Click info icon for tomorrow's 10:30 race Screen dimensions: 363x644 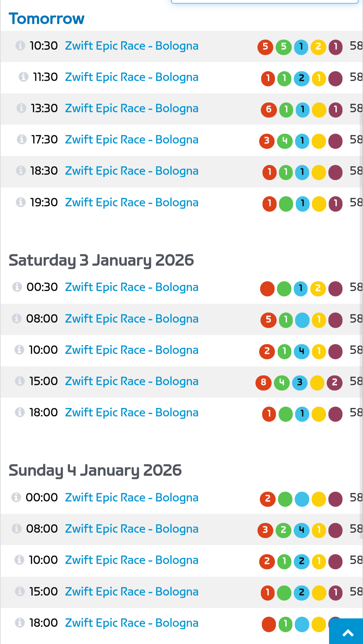pos(20,45)
